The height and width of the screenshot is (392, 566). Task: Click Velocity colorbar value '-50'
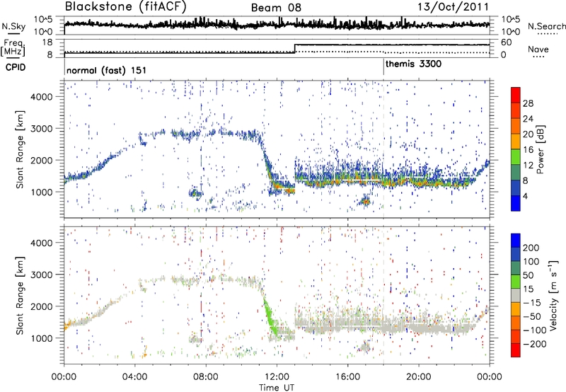coord(532,316)
